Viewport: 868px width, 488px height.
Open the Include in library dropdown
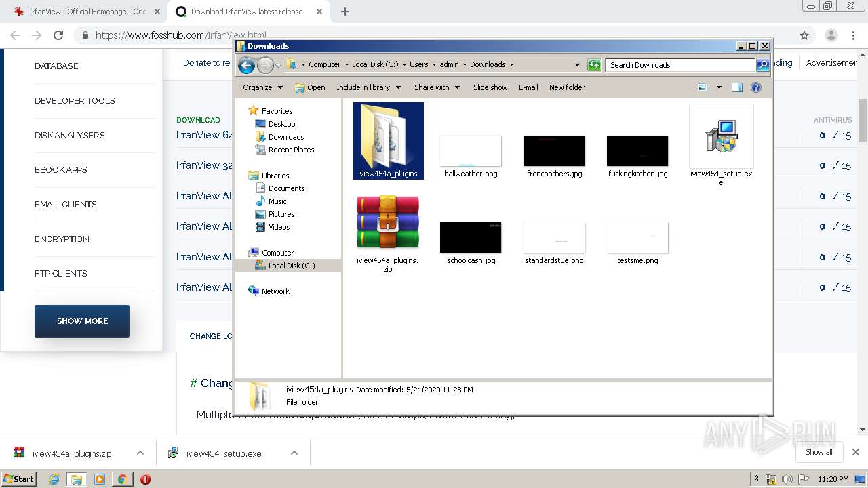[x=368, y=87]
